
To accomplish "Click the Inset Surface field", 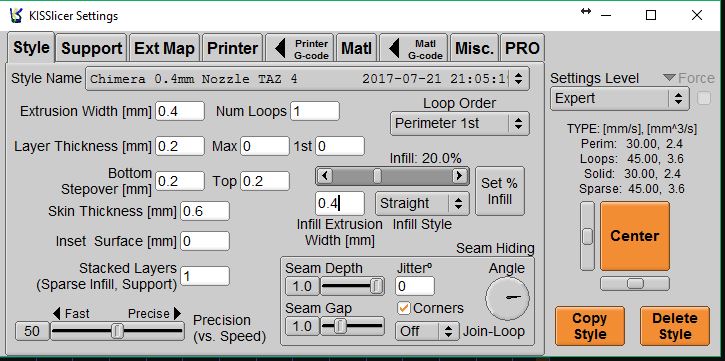I will (205, 241).
